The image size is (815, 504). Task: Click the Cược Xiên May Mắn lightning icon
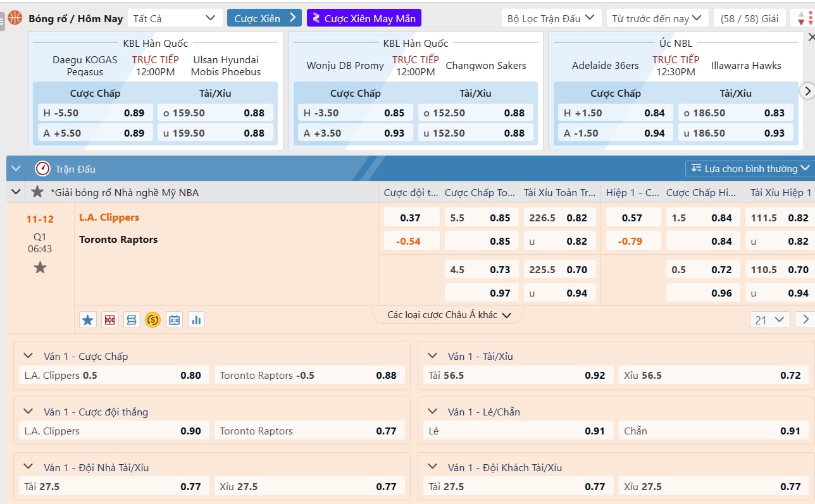click(316, 18)
